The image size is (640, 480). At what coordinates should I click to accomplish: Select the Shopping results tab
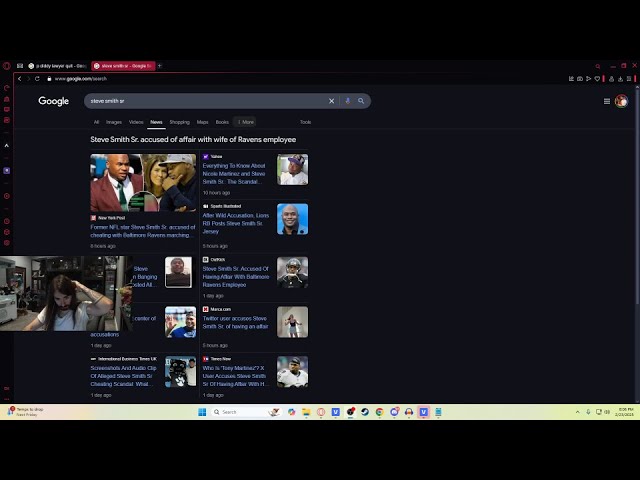(x=179, y=122)
